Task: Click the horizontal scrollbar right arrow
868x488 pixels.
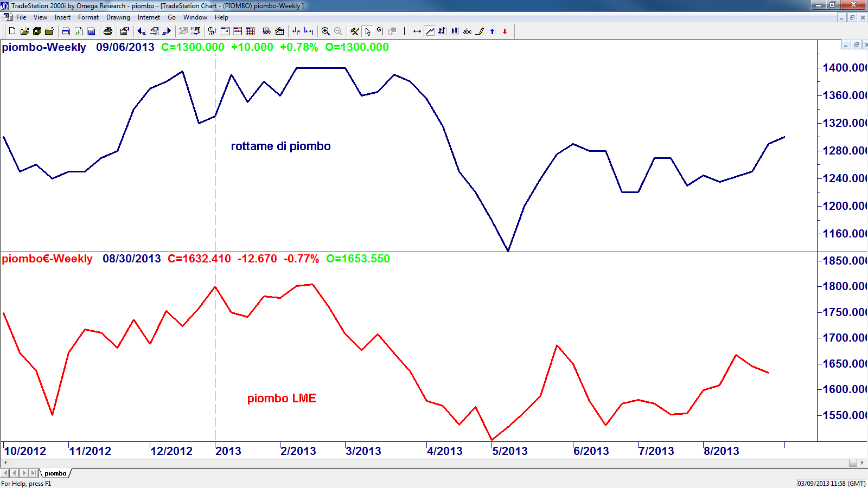Action: click(863, 463)
